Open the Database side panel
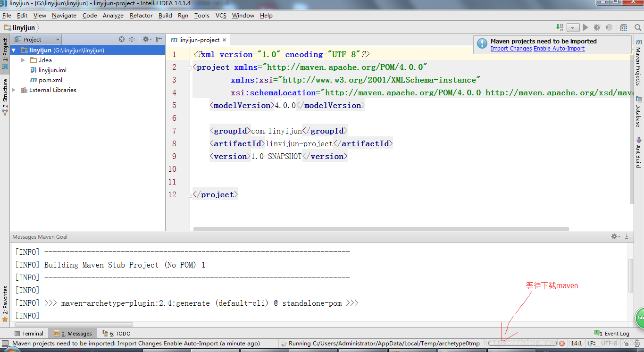The width and height of the screenshot is (644, 352). click(x=639, y=111)
